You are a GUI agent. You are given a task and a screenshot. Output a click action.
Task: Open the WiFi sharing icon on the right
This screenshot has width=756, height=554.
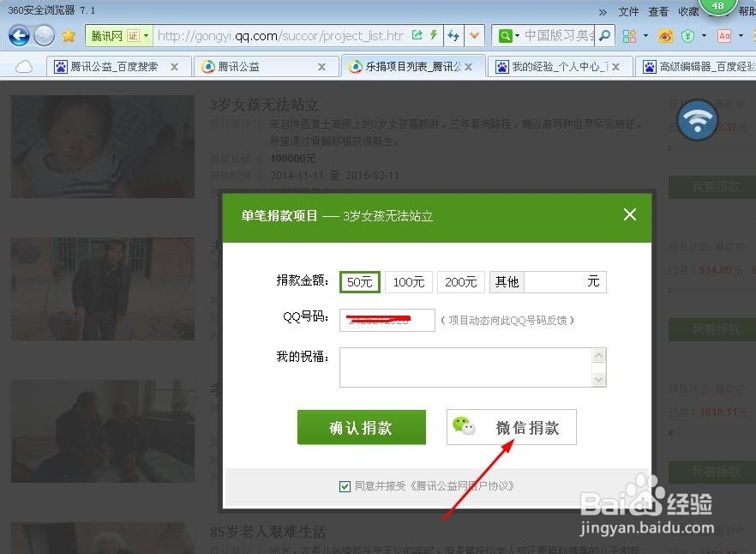click(697, 122)
